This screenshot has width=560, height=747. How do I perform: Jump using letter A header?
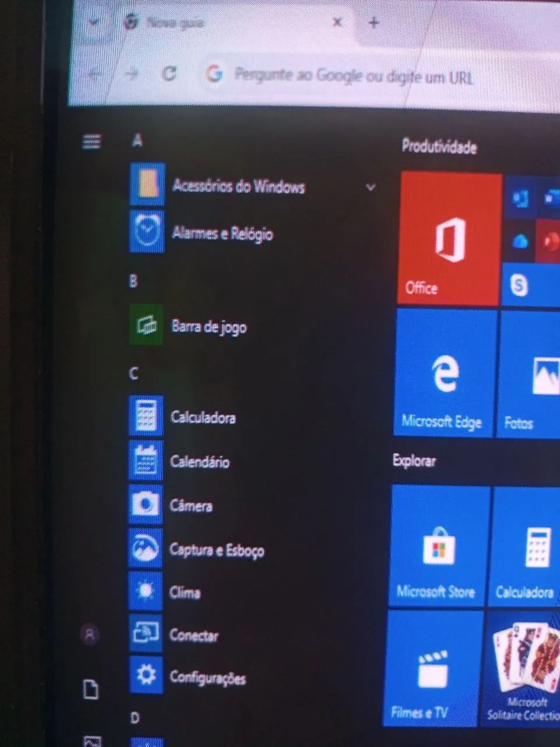coord(137,141)
